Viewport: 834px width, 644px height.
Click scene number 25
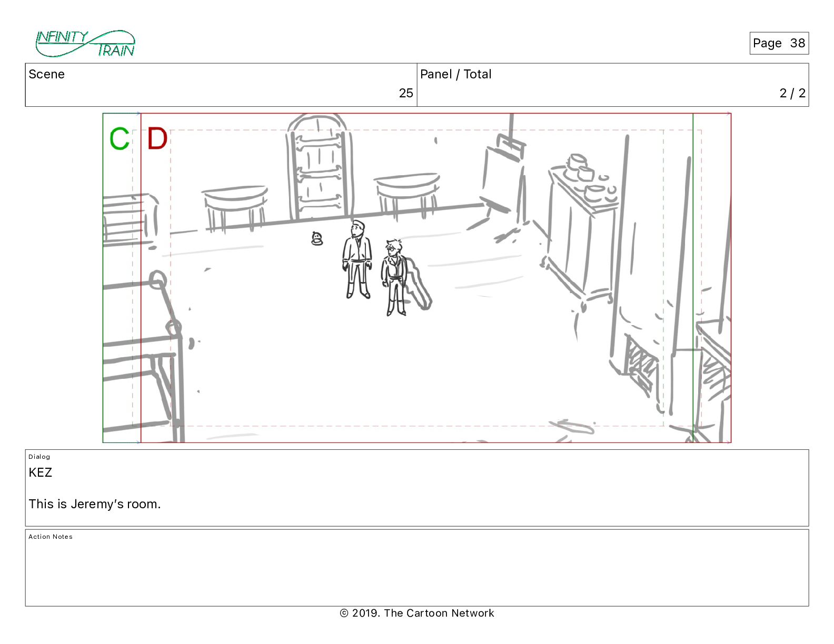pos(406,93)
